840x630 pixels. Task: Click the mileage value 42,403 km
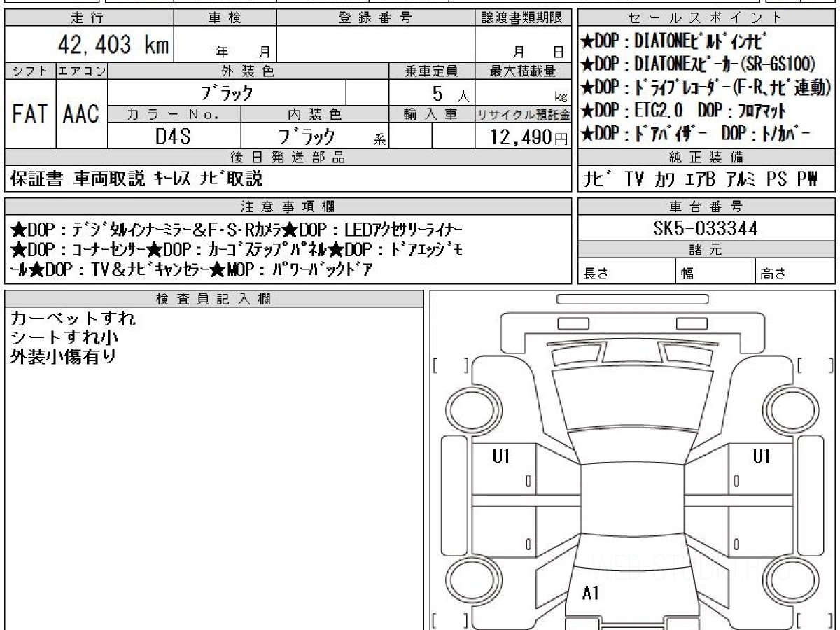(x=112, y=45)
